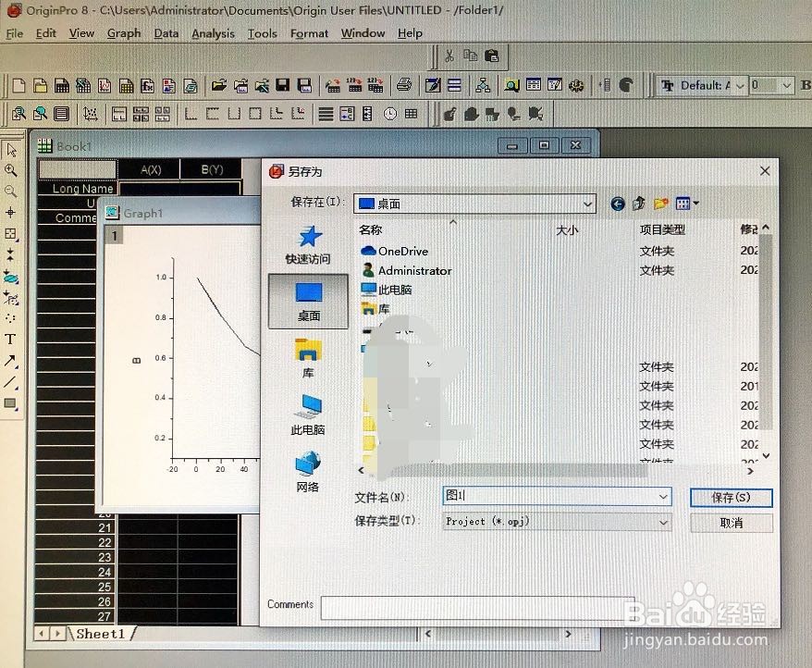This screenshot has height=668, width=812.
Task: Click the fill color swatch on the left toolbar
Action: pyautogui.click(x=12, y=404)
